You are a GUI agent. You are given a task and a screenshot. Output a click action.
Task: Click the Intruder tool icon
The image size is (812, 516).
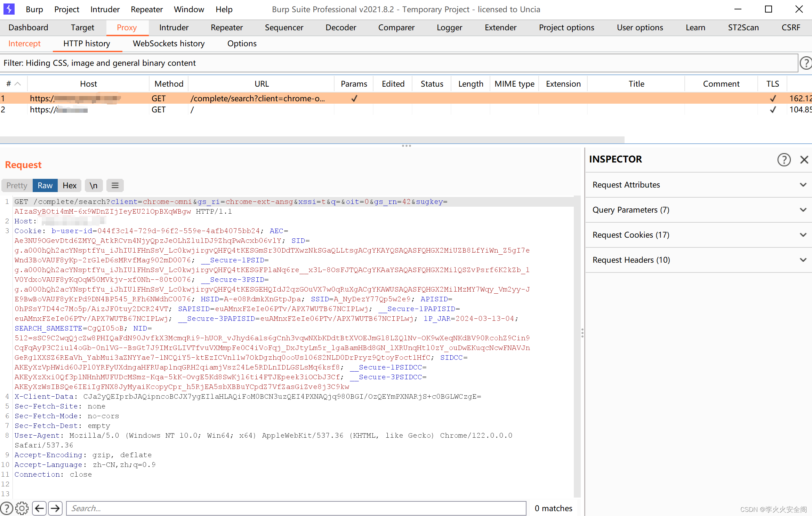pos(174,27)
